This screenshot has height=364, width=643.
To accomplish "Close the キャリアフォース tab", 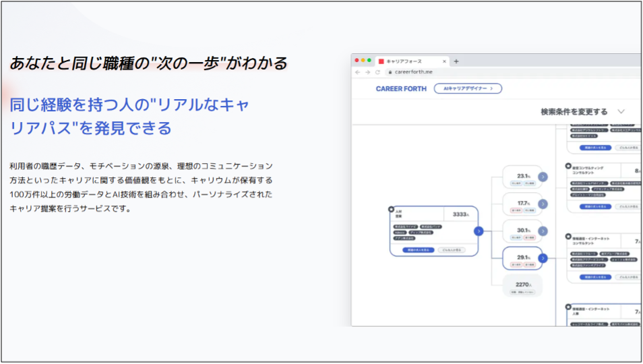I will [x=444, y=61].
